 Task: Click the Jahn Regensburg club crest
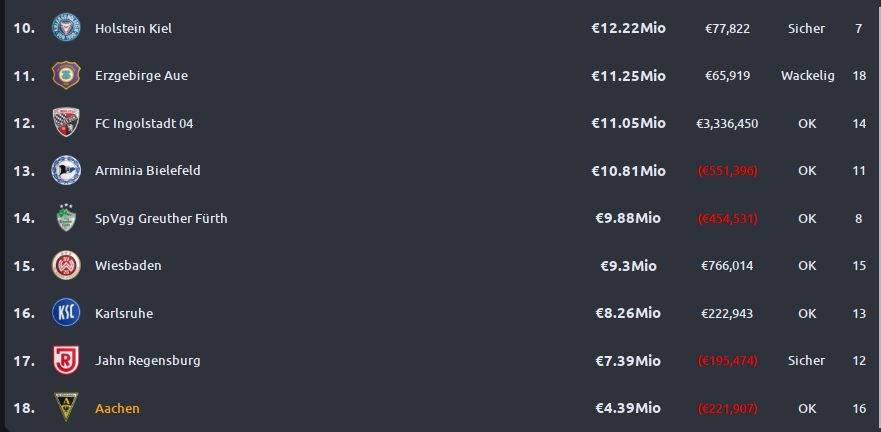(66, 360)
